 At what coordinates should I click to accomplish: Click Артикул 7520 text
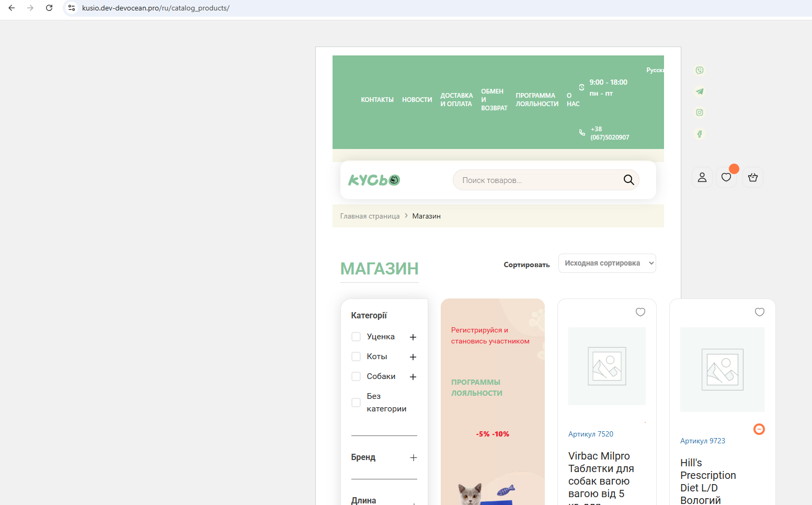(591, 434)
